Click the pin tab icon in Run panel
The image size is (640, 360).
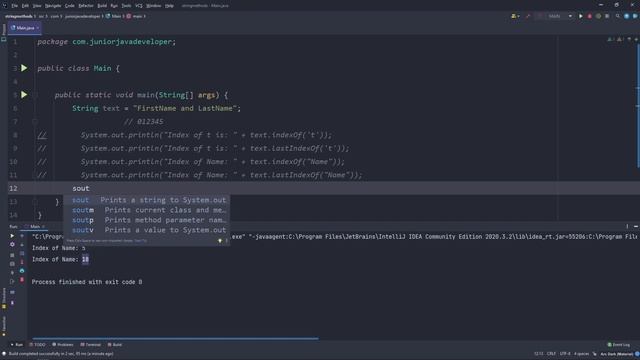coord(12,303)
